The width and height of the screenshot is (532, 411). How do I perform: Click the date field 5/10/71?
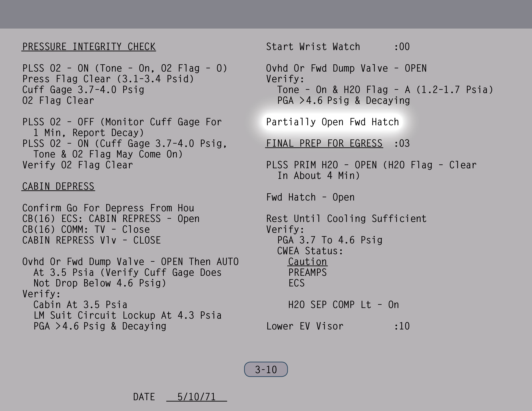pos(196,397)
